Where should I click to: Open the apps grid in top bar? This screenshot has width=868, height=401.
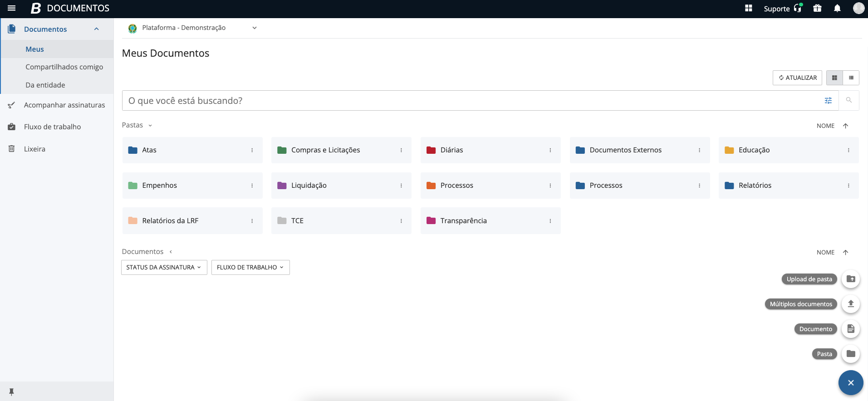click(x=749, y=8)
